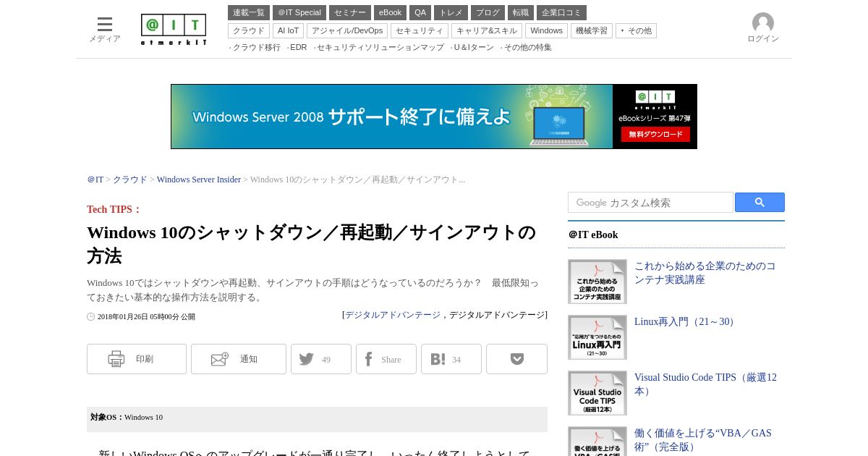Viewport: 868px width, 456px height.
Task: Open Visual Studio Code TIPS（厳選12本）link
Action: point(705,384)
